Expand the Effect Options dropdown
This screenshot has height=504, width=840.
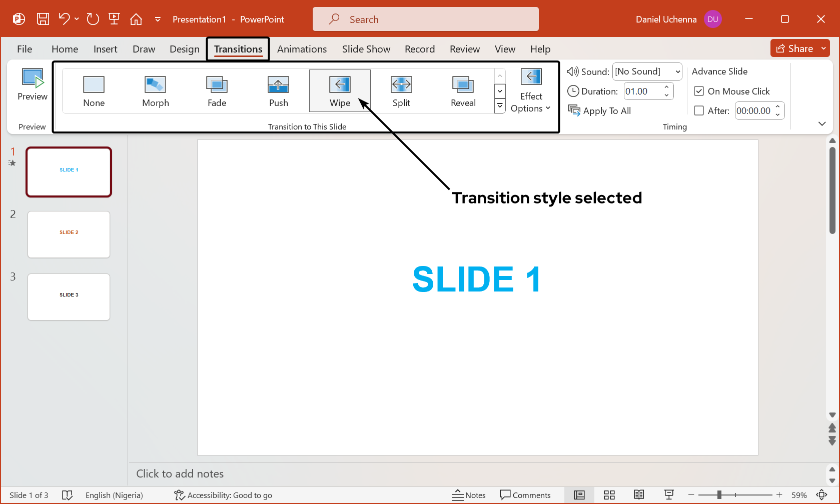click(x=531, y=108)
